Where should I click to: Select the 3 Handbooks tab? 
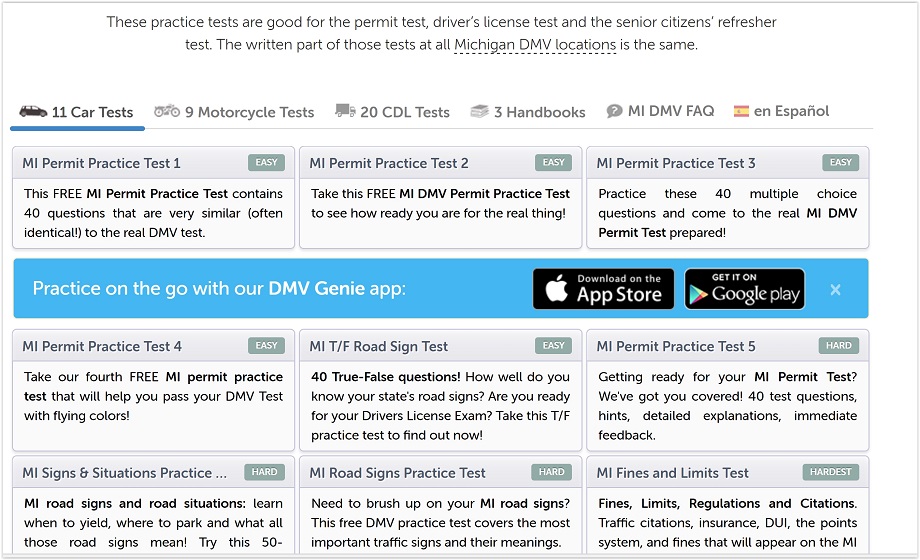tap(528, 112)
